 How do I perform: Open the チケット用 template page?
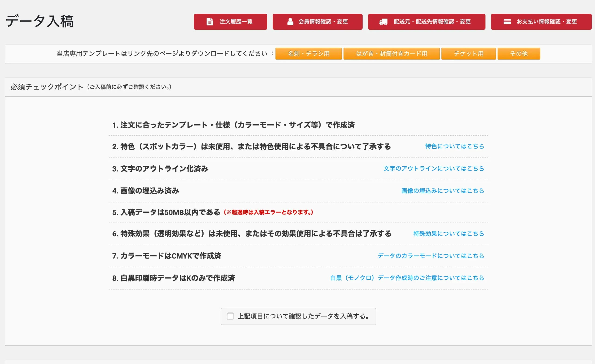(x=468, y=53)
